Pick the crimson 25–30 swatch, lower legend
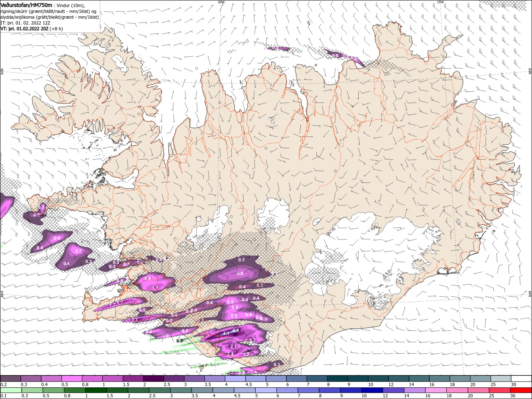 [x=500, y=390]
